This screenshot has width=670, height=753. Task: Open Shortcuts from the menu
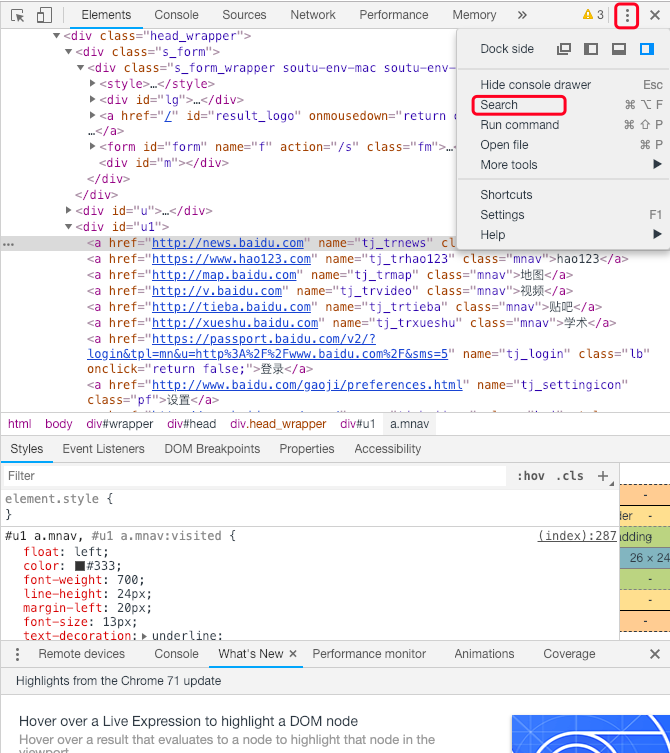(x=564, y=195)
